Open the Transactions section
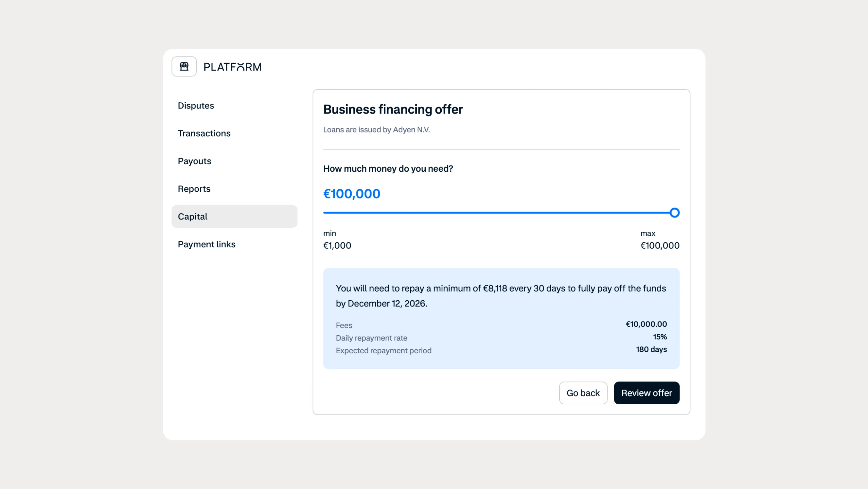This screenshot has height=489, width=868. [x=204, y=133]
